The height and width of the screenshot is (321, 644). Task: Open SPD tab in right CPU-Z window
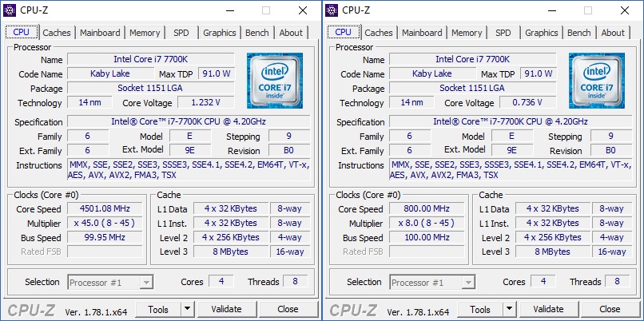point(503,33)
